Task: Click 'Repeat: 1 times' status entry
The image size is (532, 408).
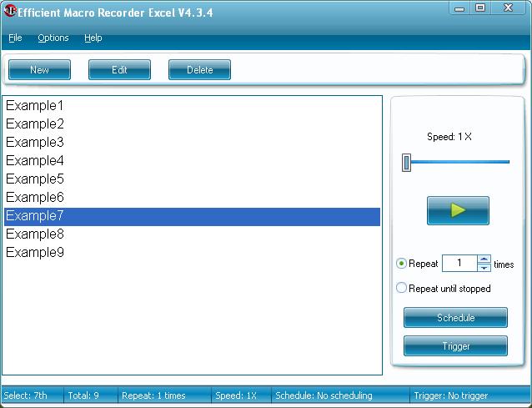Action: (x=153, y=395)
